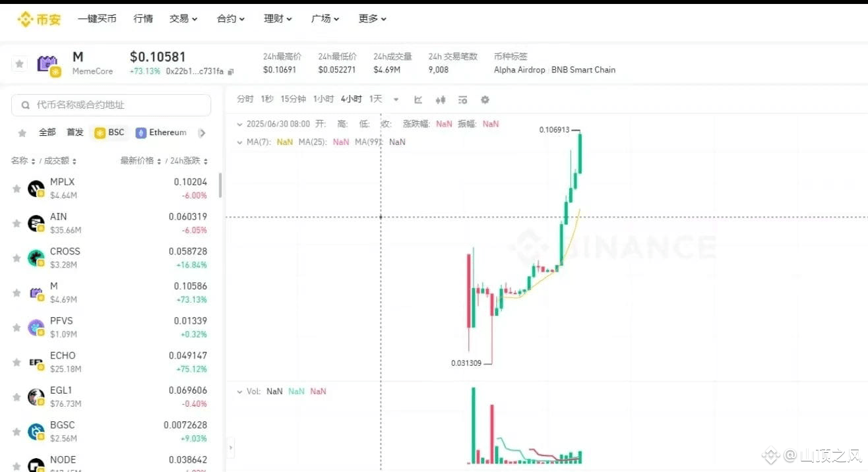868x472 pixels.
Task: Click the token list scrollbar
Action: pos(220,186)
